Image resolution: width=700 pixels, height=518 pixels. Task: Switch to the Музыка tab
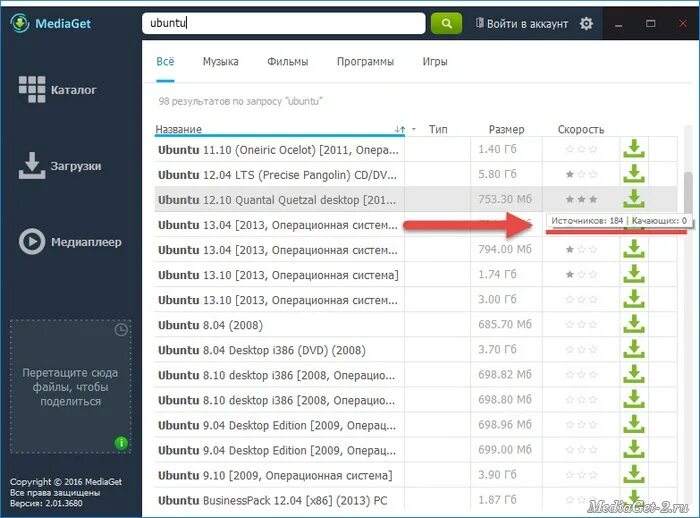pyautogui.click(x=221, y=62)
